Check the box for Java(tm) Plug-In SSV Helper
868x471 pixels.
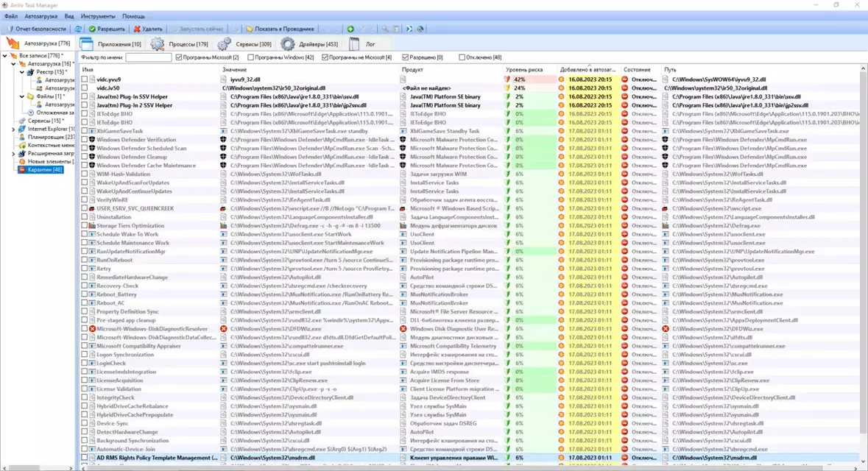84,97
